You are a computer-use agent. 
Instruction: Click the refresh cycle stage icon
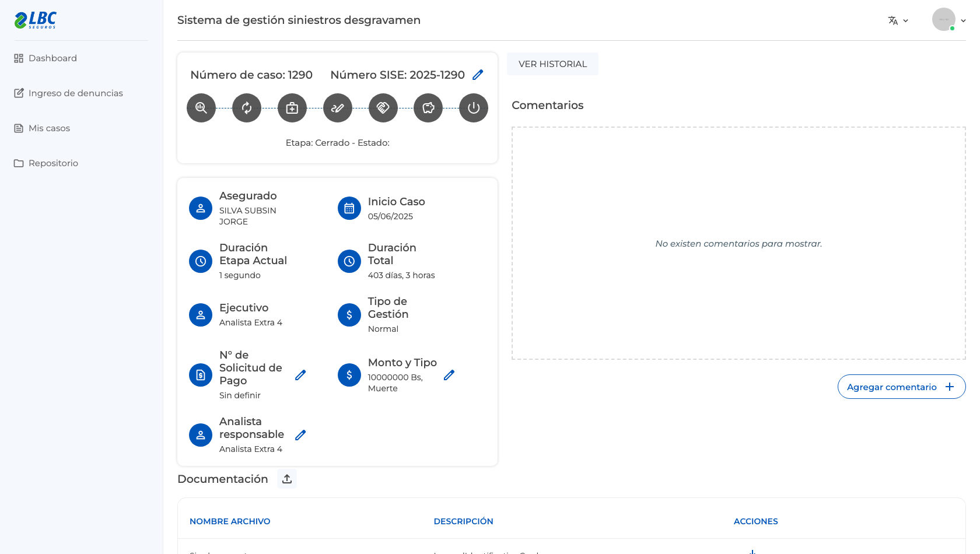point(247,108)
